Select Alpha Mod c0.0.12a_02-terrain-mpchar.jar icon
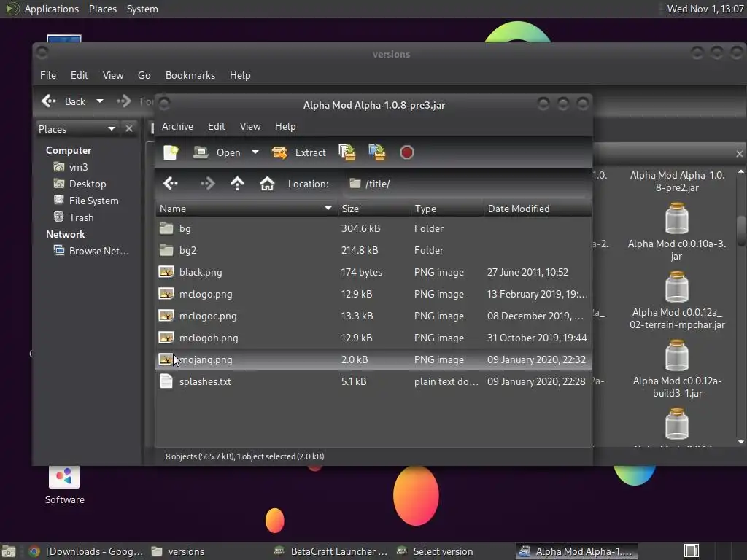 click(676, 287)
